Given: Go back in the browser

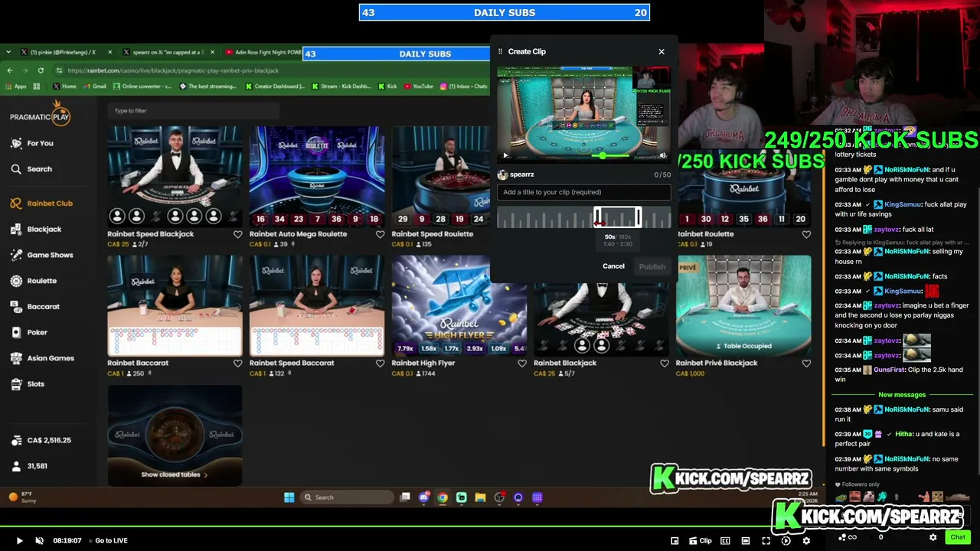Looking at the screenshot, I should point(10,70).
